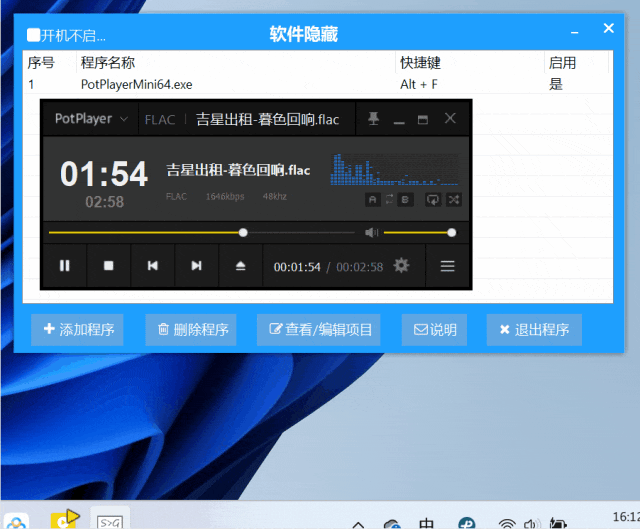This screenshot has height=529, width=640.
Task: Enable the 开机不启 startup checkbox
Action: coord(34,35)
